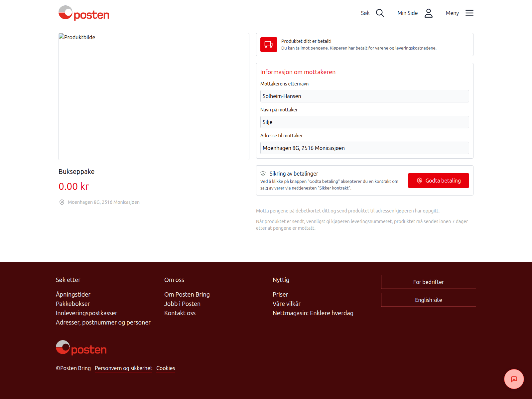This screenshot has width=532, height=399.
Task: Click the Sikring av betalinger heading
Action: pyautogui.click(x=294, y=174)
